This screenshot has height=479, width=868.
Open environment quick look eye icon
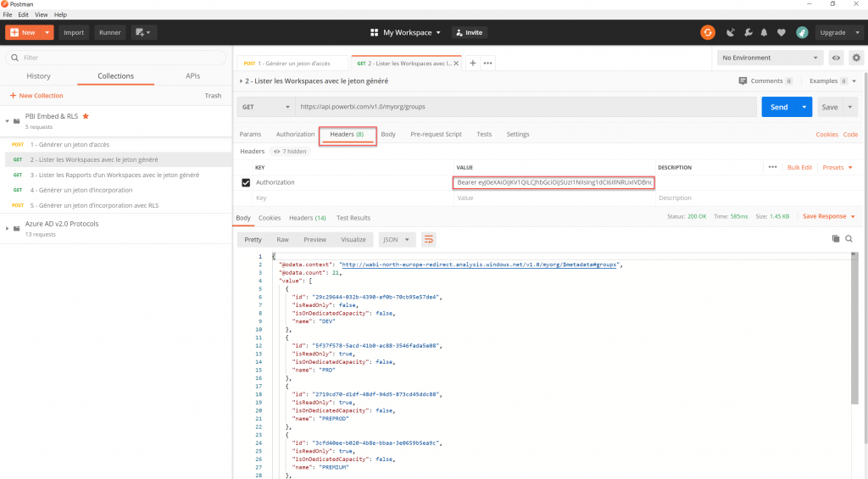836,58
